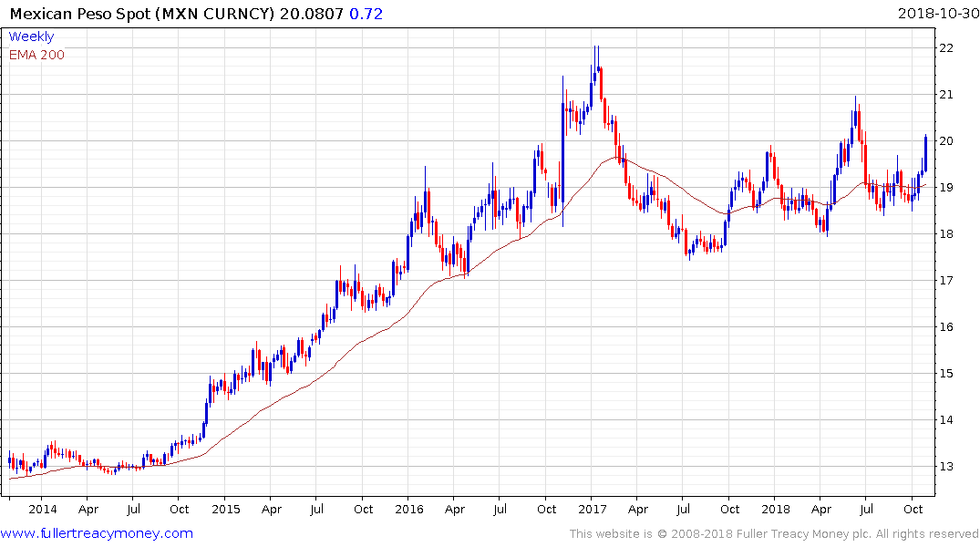The height and width of the screenshot is (547, 980).
Task: Click the copyright notice text
Action: pyautogui.click(x=774, y=534)
